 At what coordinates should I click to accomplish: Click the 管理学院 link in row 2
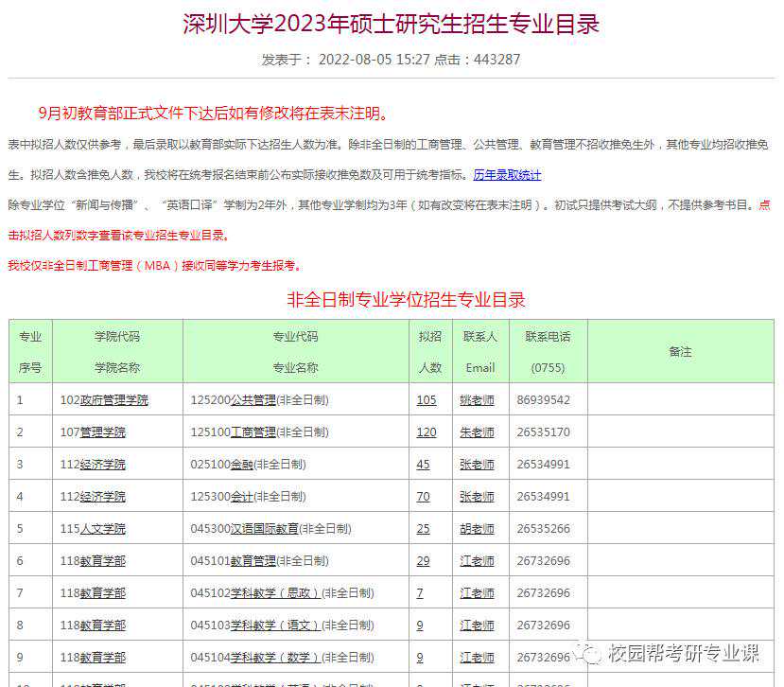tap(102, 432)
